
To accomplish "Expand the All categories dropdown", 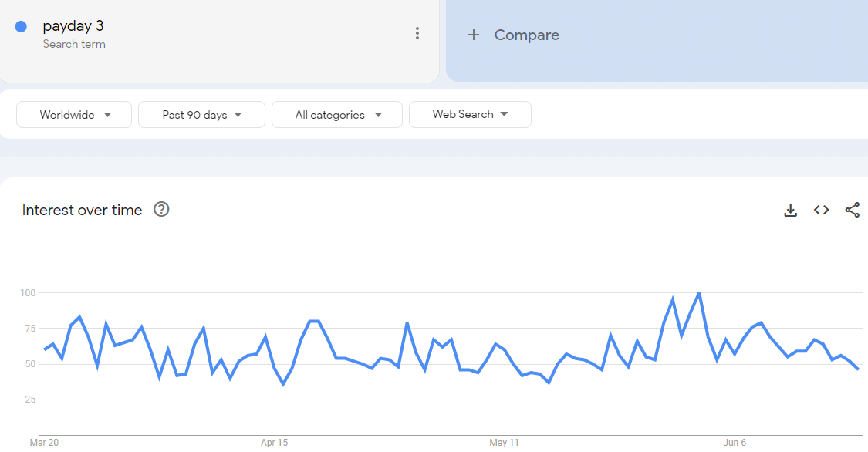I will point(337,114).
